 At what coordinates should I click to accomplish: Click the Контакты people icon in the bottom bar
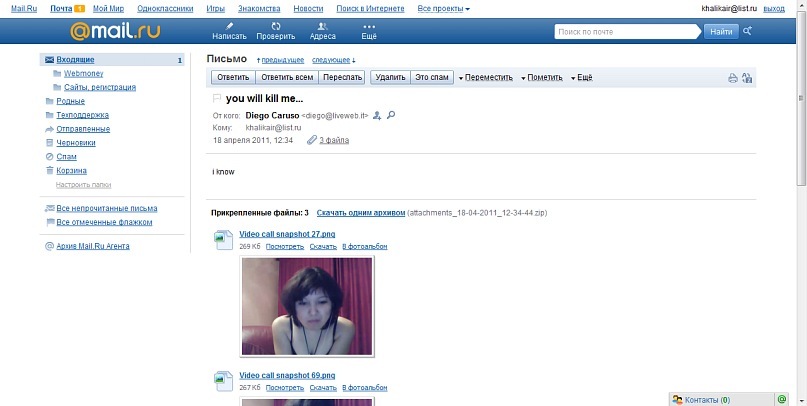tap(678, 399)
